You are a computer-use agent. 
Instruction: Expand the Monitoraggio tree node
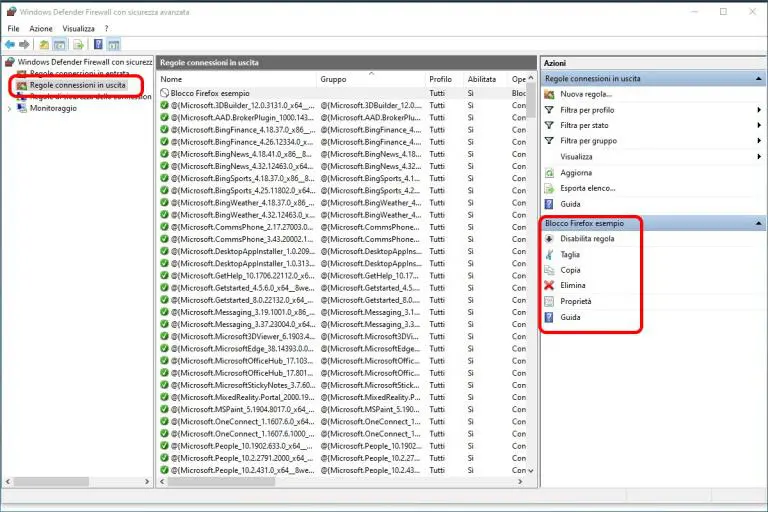[9, 108]
